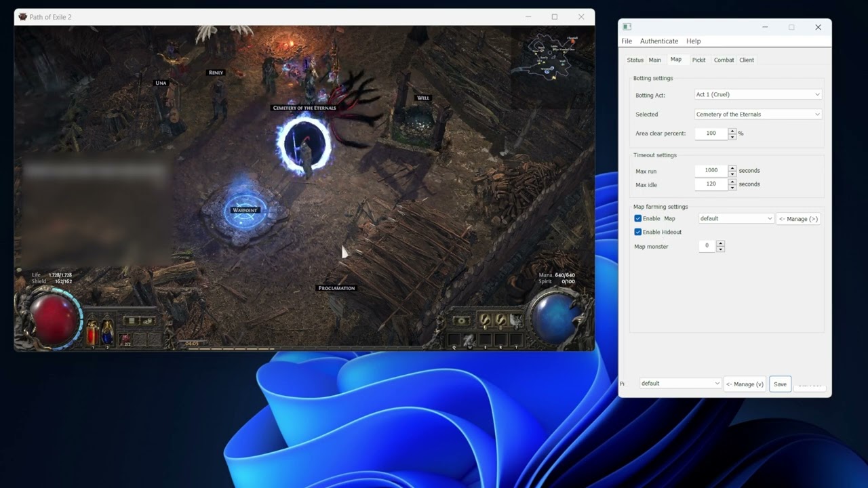868x488 pixels.
Task: Click the Area clear percent field
Action: (x=711, y=134)
